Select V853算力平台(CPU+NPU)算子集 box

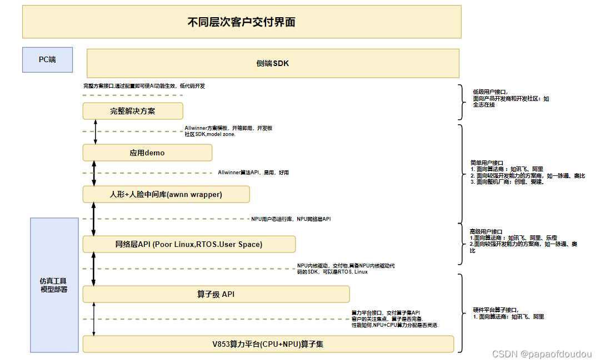coord(268,344)
